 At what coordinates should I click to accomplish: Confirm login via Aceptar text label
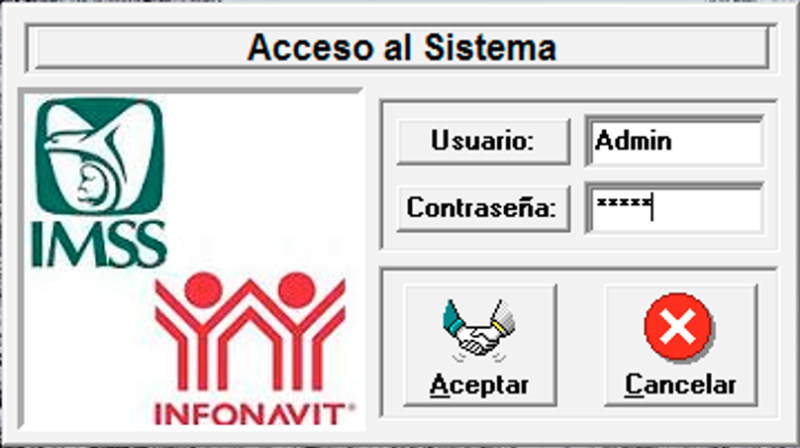[x=479, y=385]
